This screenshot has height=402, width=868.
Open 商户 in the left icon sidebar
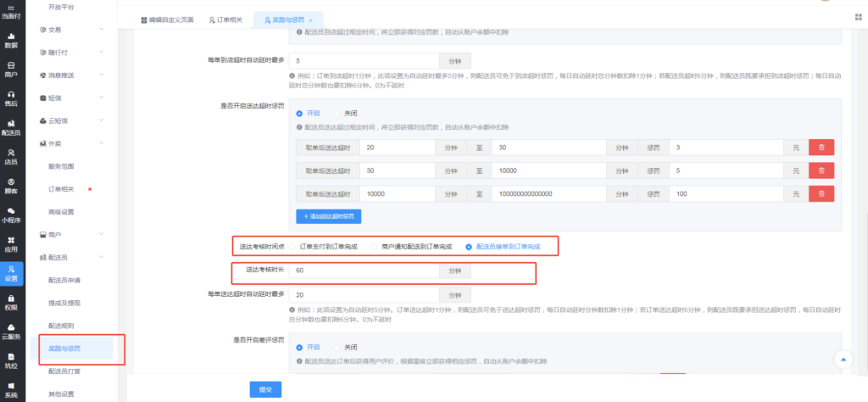[x=11, y=69]
